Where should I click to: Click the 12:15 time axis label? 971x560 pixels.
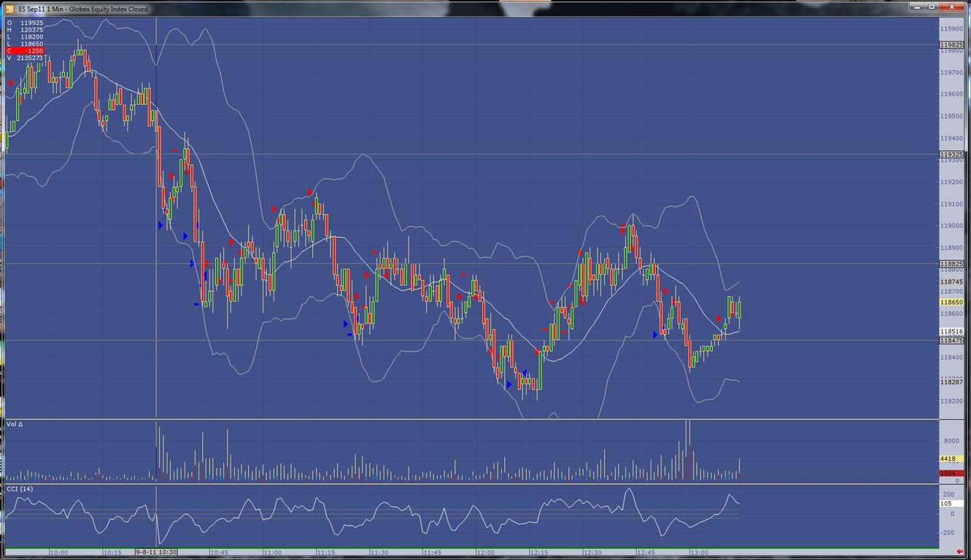click(539, 553)
